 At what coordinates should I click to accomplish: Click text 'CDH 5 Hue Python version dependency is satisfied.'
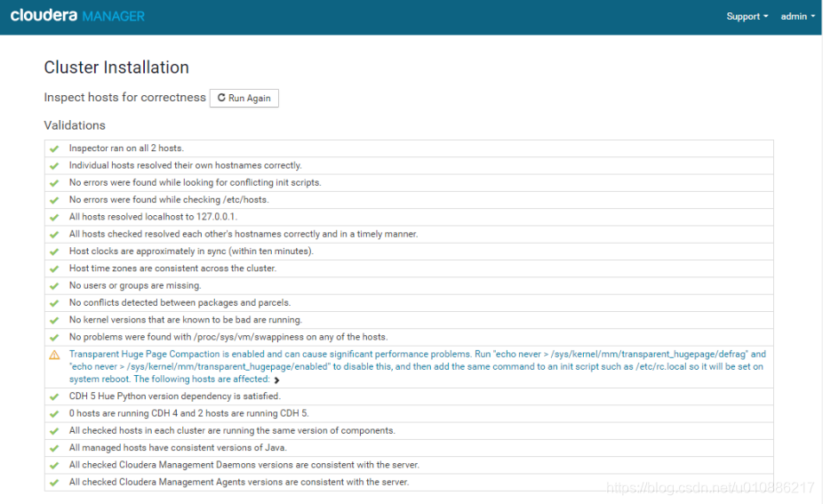pyautogui.click(x=175, y=396)
